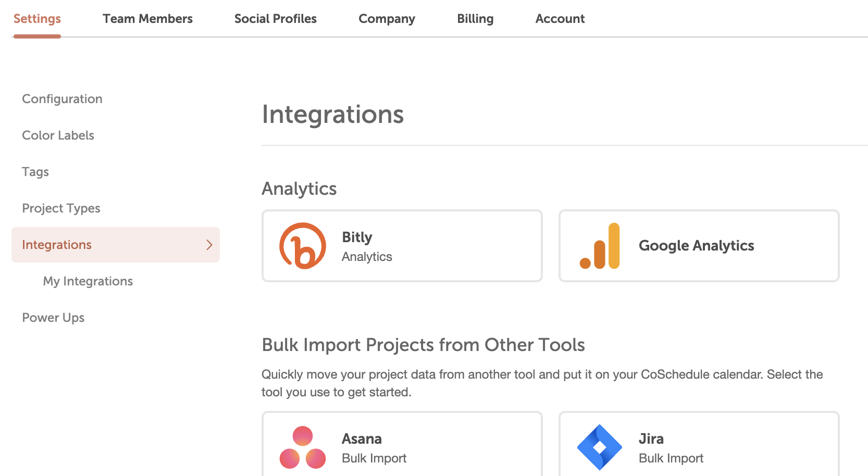Click 'Bulk Import' subtitle under Asana
868x476 pixels.
pos(374,458)
